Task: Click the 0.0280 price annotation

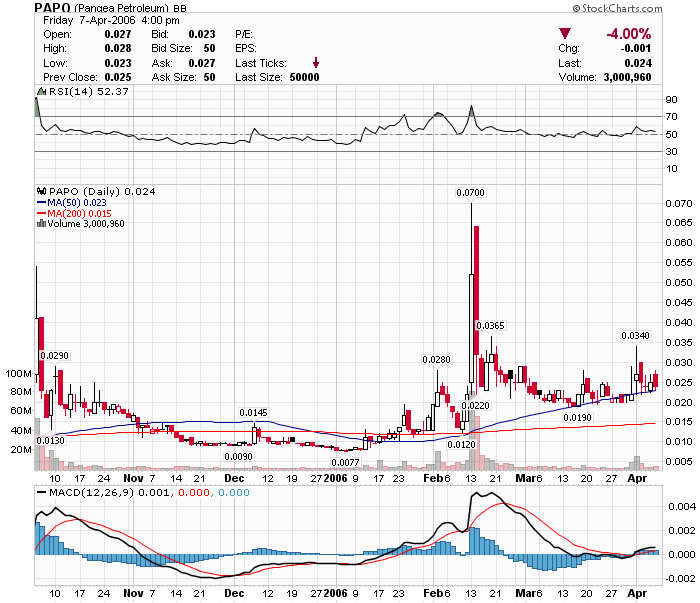Action: [x=436, y=359]
